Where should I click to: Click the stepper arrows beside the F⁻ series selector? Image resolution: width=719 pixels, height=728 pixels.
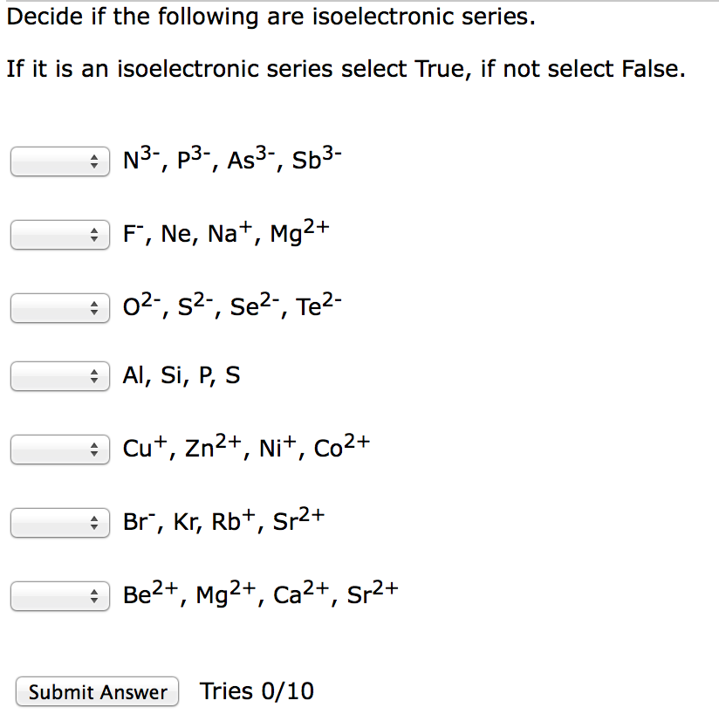[94, 234]
